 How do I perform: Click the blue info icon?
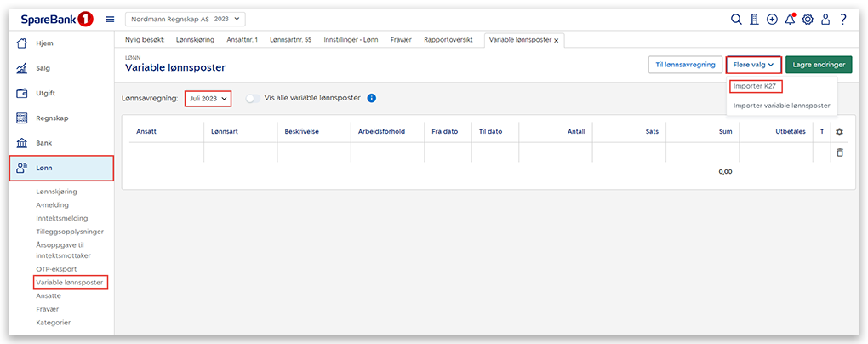(371, 98)
